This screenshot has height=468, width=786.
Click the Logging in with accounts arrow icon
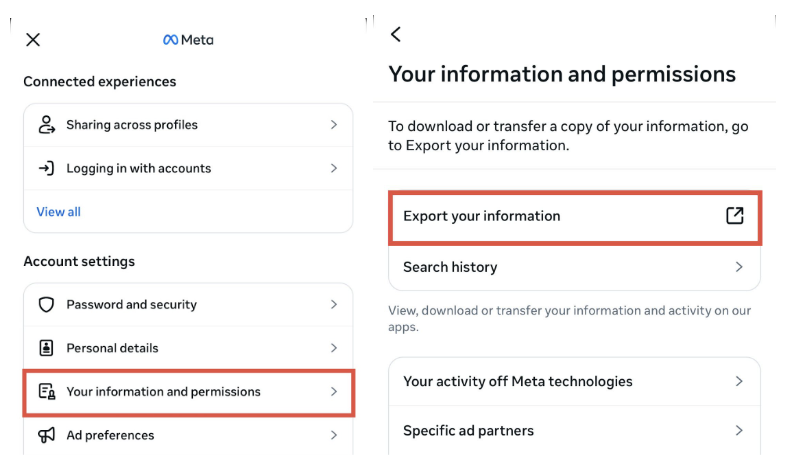click(x=46, y=168)
